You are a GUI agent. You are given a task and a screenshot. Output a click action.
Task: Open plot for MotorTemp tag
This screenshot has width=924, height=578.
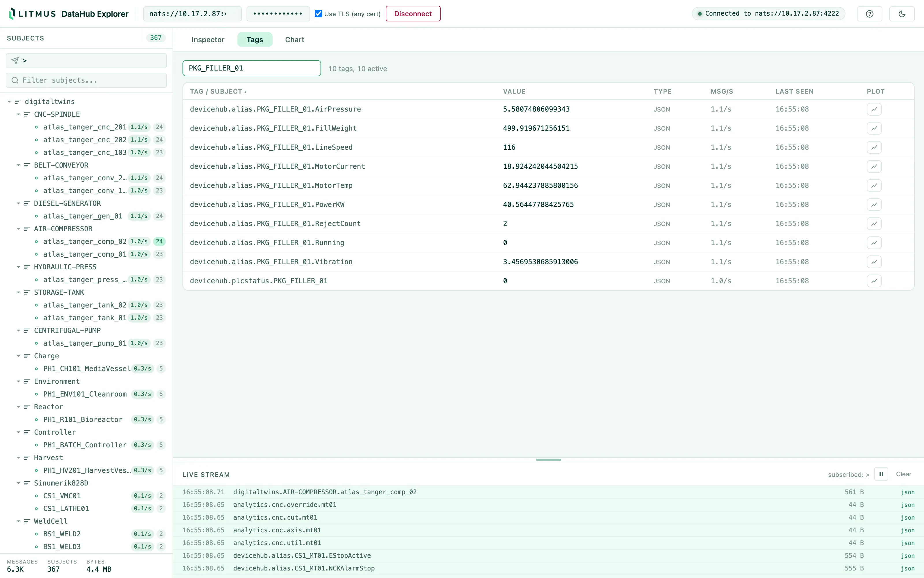click(x=874, y=186)
